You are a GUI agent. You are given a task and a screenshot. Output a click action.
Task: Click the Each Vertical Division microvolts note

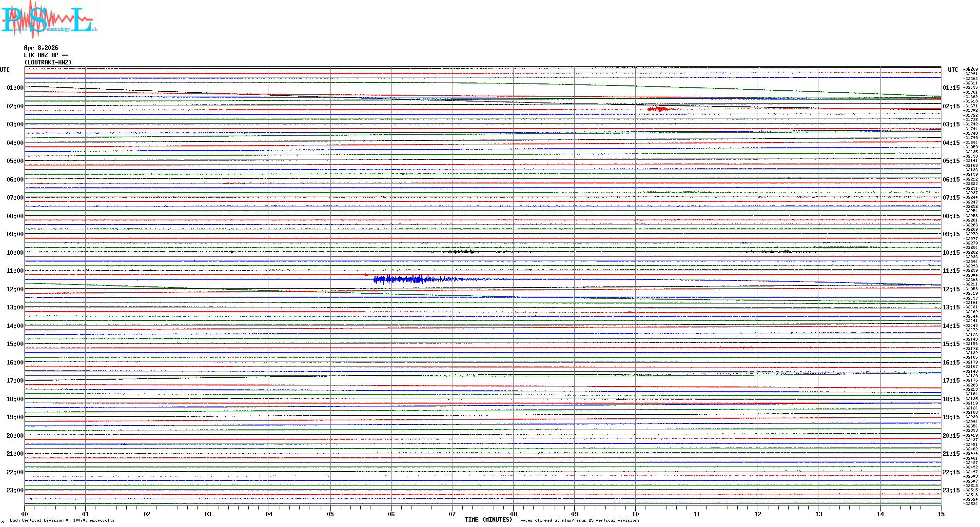tap(62, 520)
